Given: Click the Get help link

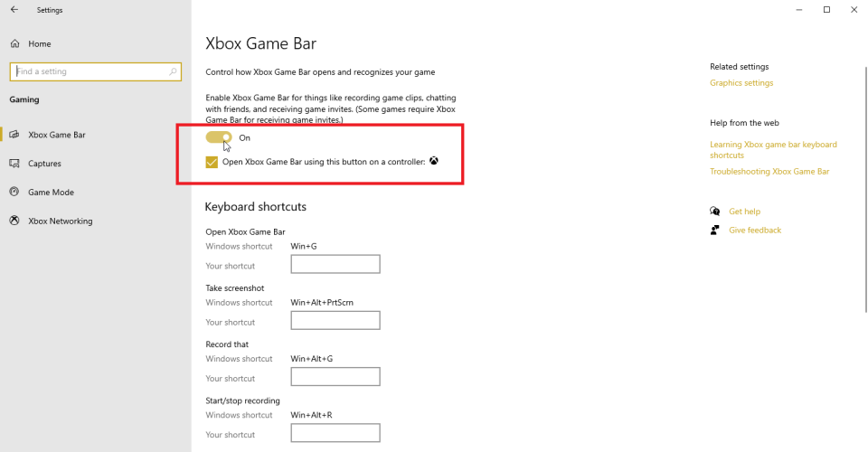Looking at the screenshot, I should [x=744, y=212].
